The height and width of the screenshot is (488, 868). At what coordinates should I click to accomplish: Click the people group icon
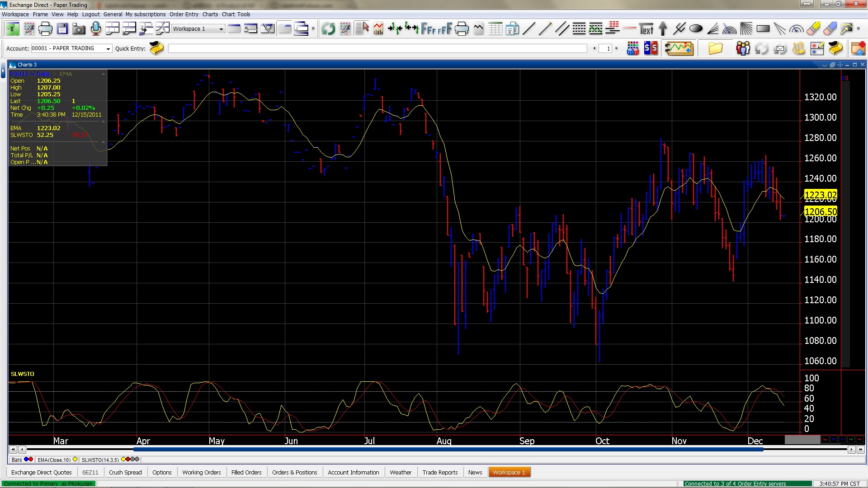point(743,48)
